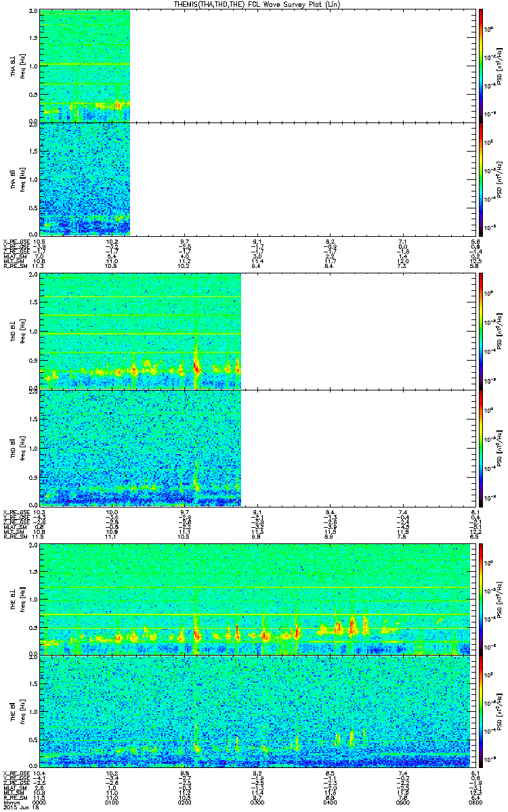Image resolution: width=508 pixels, height=812 pixels.
Task: Click the R_RE_SM row label under THE panels
Action: click(15, 798)
